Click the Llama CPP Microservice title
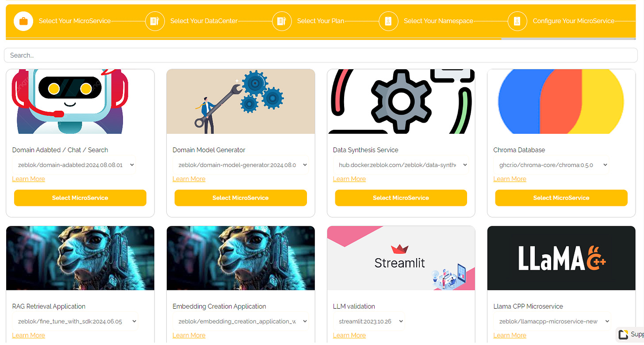The width and height of the screenshot is (644, 345). (x=528, y=306)
